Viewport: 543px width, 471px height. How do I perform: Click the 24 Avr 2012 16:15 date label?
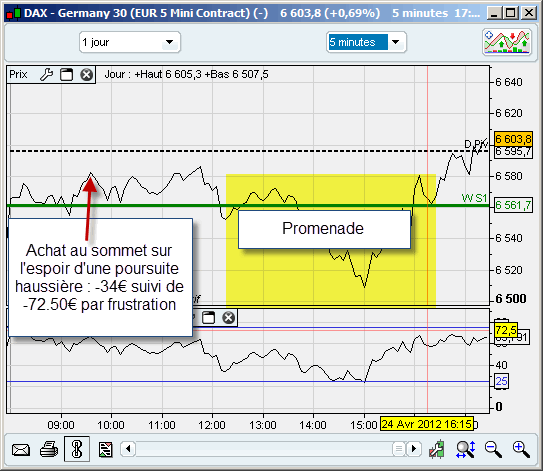coord(427,424)
